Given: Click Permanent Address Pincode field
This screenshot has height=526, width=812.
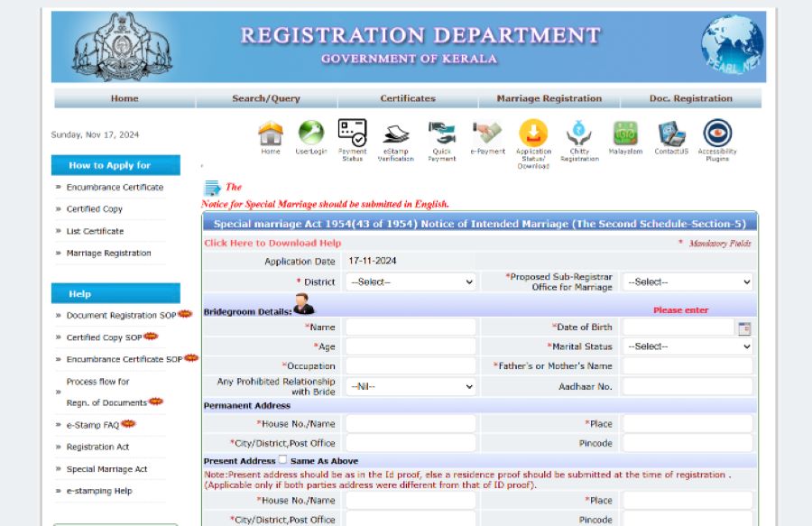Looking at the screenshot, I should pyautogui.click(x=687, y=443).
